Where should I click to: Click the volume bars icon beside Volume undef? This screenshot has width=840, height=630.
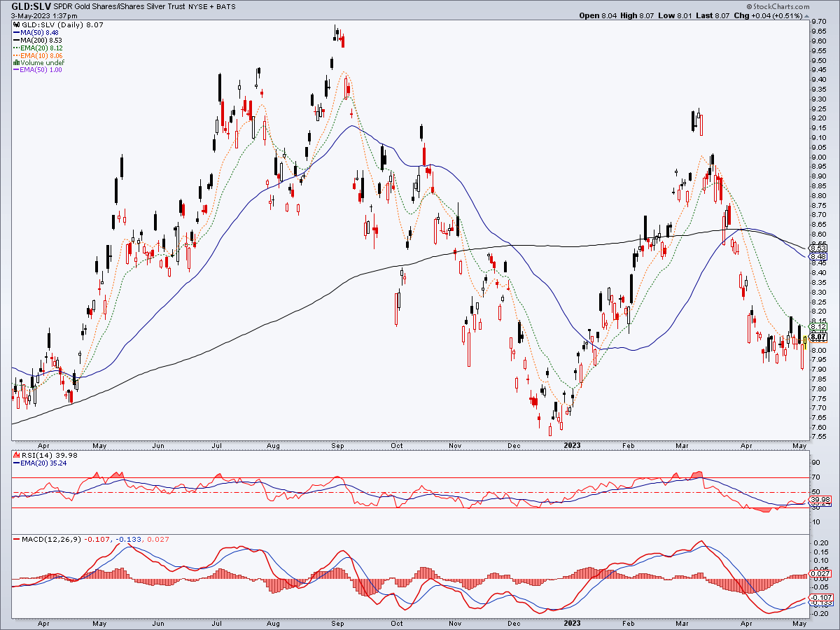(x=17, y=62)
